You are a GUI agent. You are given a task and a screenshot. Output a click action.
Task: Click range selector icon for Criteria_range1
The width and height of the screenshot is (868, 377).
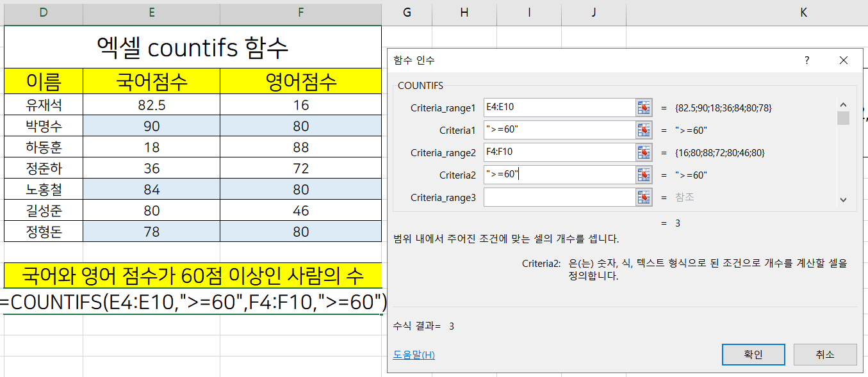(644, 108)
